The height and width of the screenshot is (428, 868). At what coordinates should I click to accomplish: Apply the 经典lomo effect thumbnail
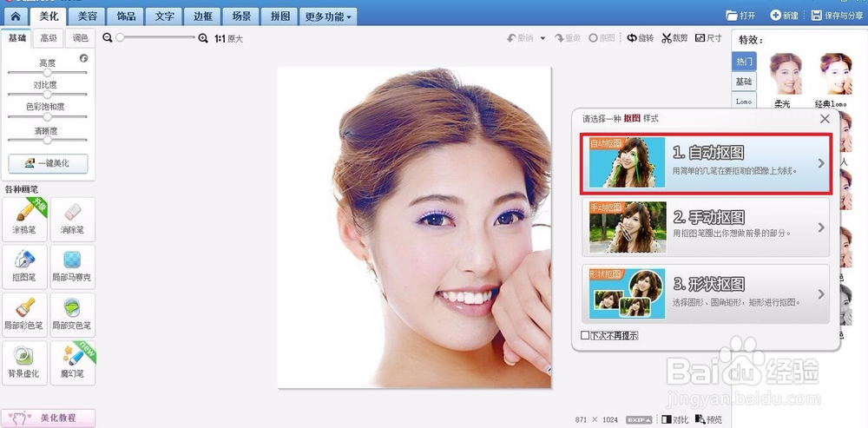tap(835, 75)
